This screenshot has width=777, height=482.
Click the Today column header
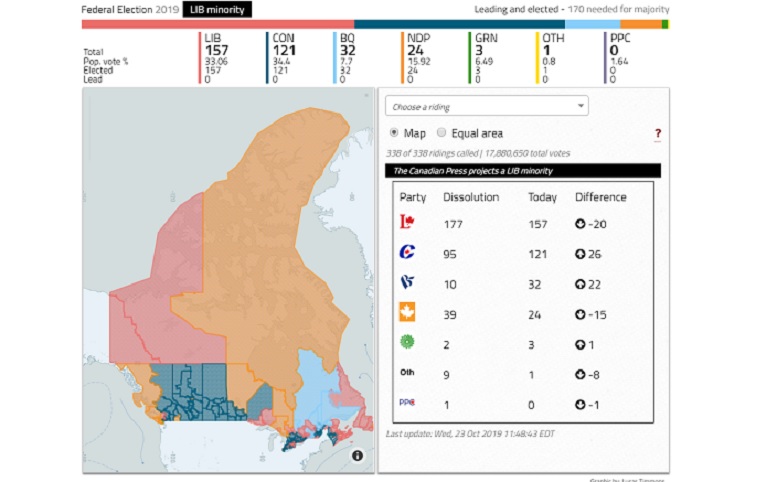(542, 197)
